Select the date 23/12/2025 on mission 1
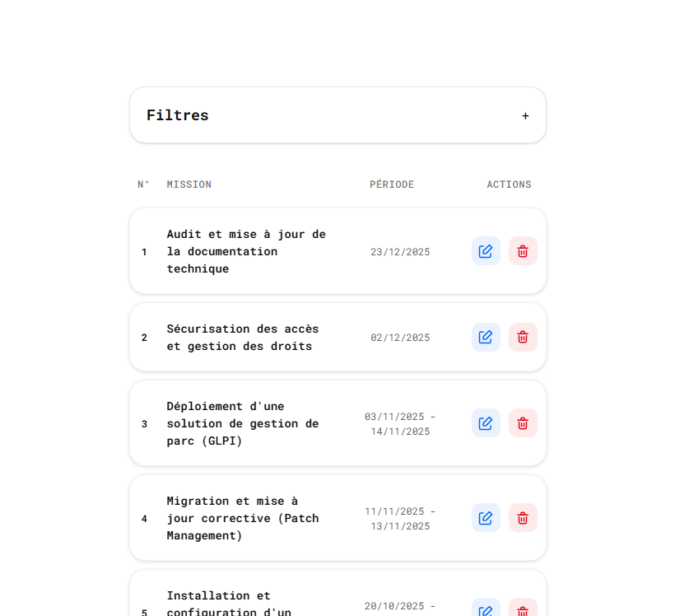 tap(400, 251)
